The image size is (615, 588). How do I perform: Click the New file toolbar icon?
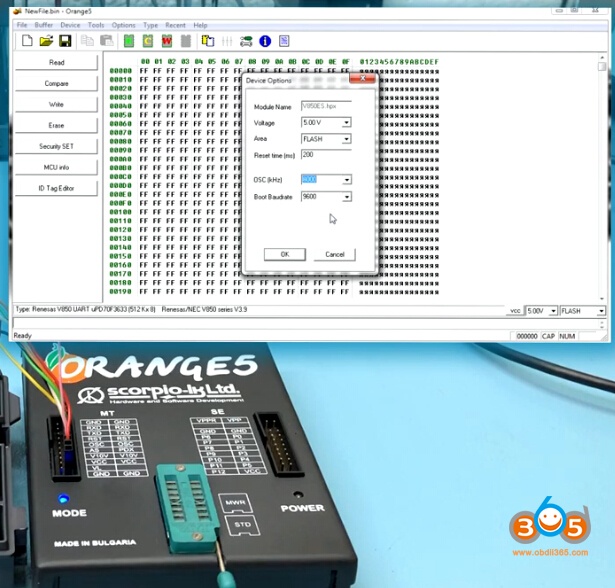(27, 41)
